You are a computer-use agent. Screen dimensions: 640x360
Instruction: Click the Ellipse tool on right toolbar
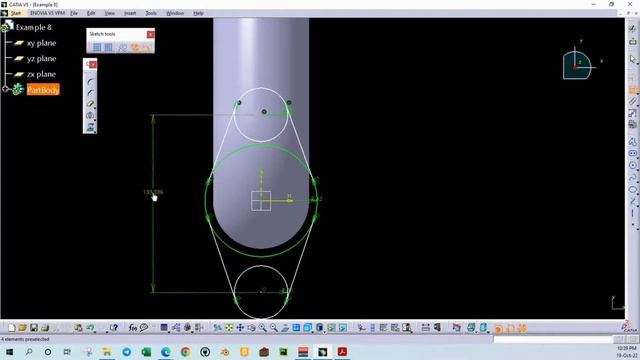633,189
